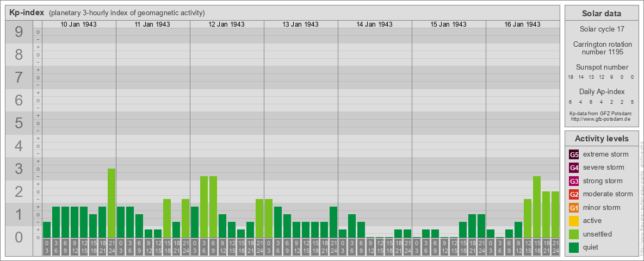Viewport: 644px width, 261px height.
Task: Pick the yellow 'active' legend swatch
Action: pos(574,221)
